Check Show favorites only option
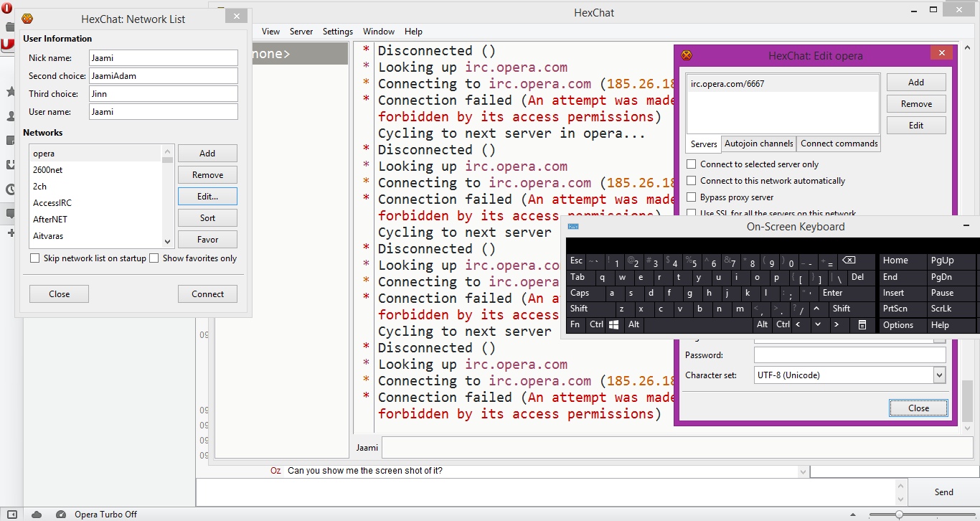Screen dimensions: 980x521 coord(154,258)
